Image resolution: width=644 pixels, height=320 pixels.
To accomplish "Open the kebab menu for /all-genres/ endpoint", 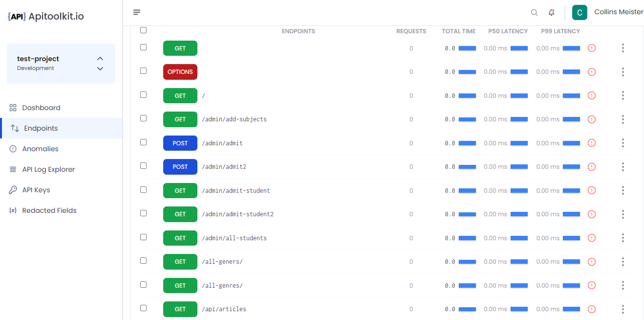I will coord(623,285).
